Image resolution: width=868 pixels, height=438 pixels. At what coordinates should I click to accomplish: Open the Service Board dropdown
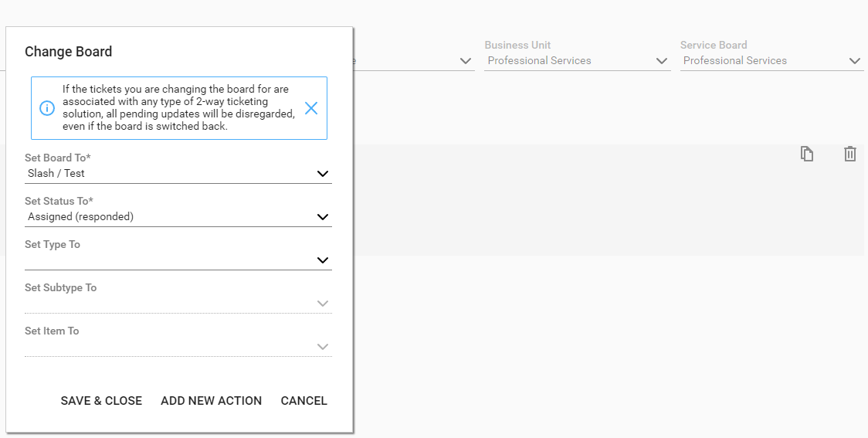tap(855, 61)
